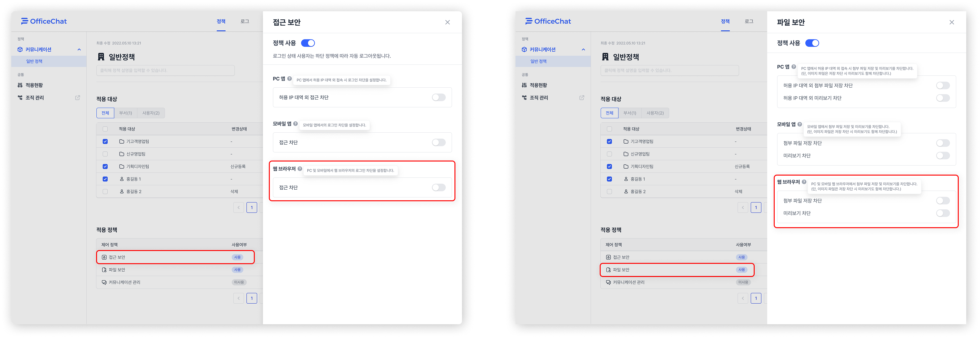Turn off 정책 사용 in 접근 보안 panel

308,43
